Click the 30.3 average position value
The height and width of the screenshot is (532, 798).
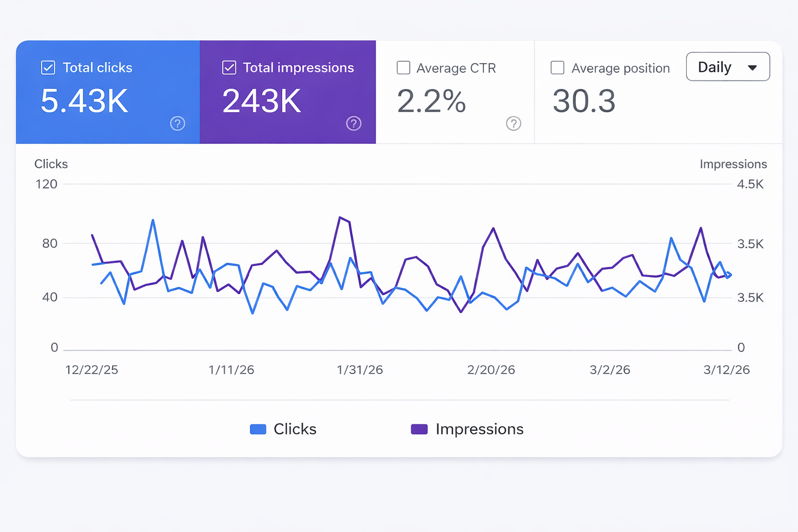point(584,101)
